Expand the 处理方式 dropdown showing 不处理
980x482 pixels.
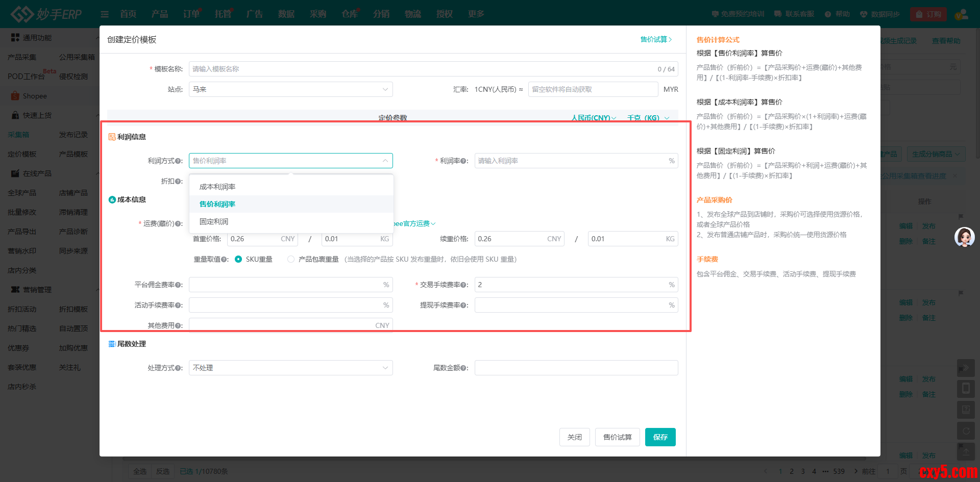290,368
